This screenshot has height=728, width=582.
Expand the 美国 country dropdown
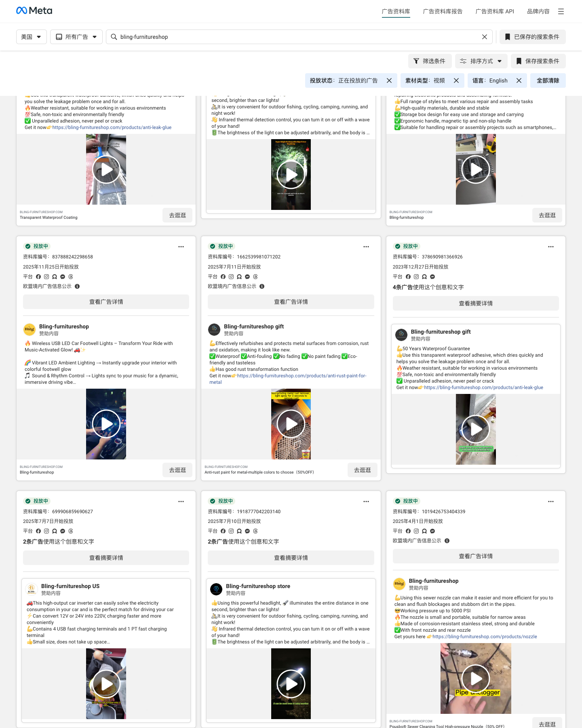(x=32, y=37)
